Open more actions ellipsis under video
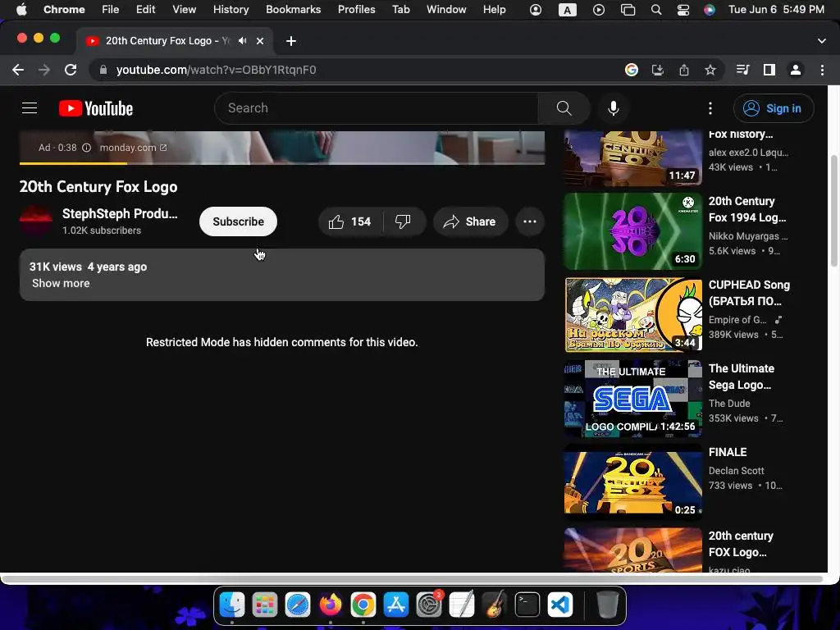The width and height of the screenshot is (840, 630). 530,221
